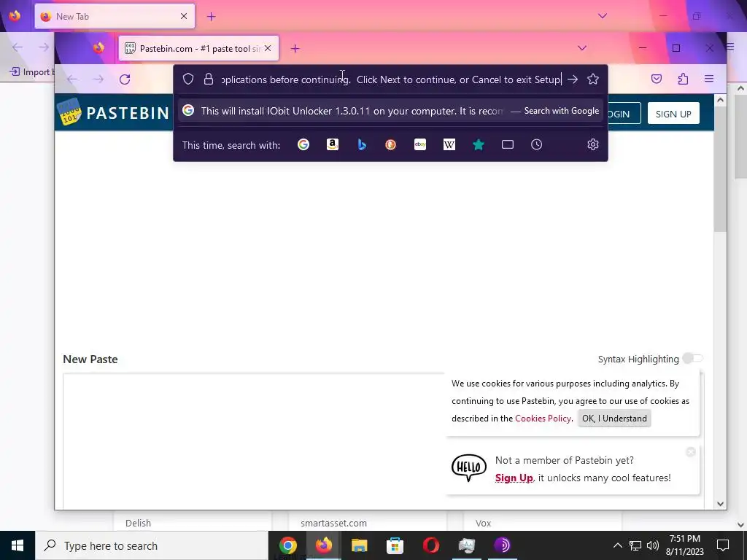Click the Go arrow in address bar
The height and width of the screenshot is (560, 747).
click(573, 79)
